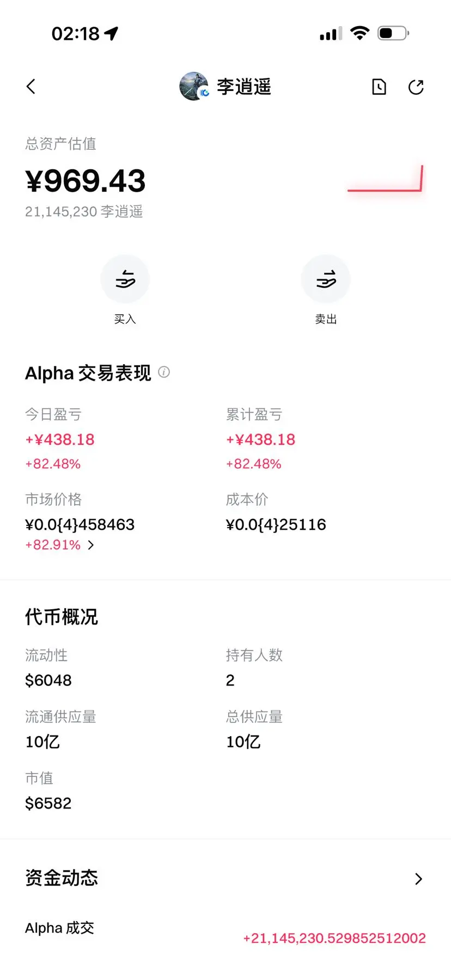Tap the 李逍遥 token avatar

click(193, 86)
